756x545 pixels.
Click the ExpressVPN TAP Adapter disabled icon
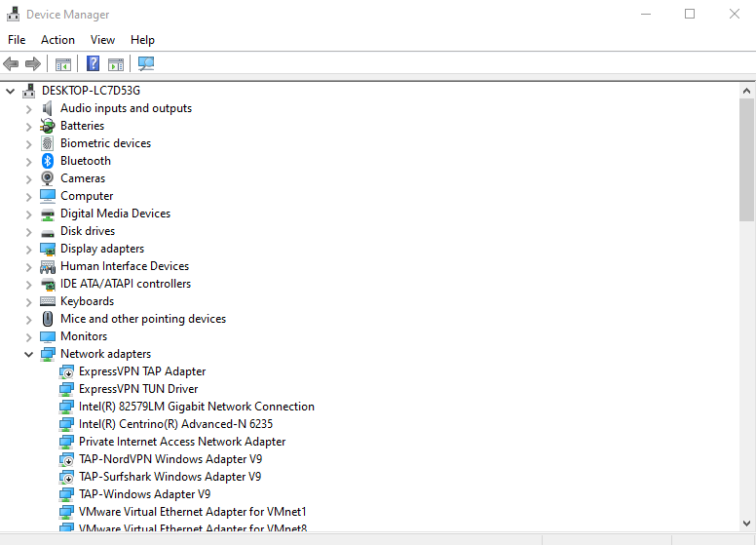(66, 371)
